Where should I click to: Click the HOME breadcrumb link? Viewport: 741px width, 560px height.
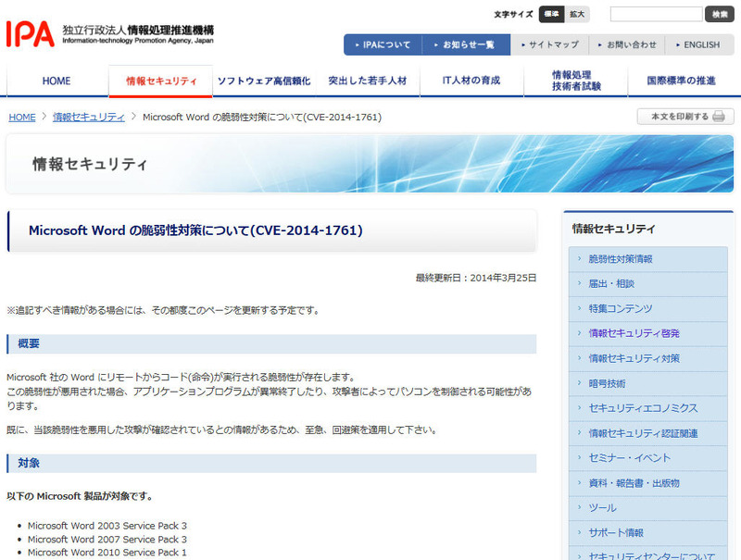[x=22, y=118]
